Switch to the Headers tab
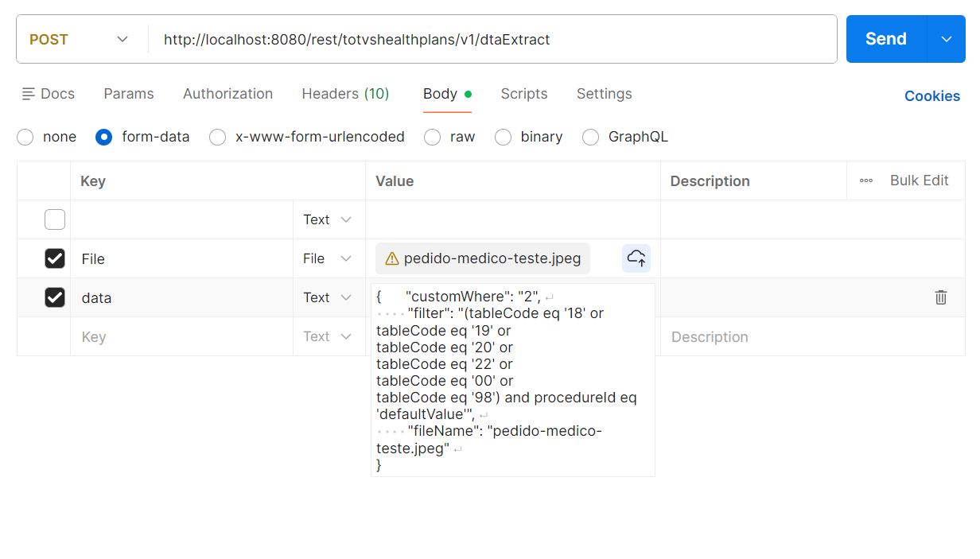The width and height of the screenshot is (980, 559). click(x=345, y=94)
